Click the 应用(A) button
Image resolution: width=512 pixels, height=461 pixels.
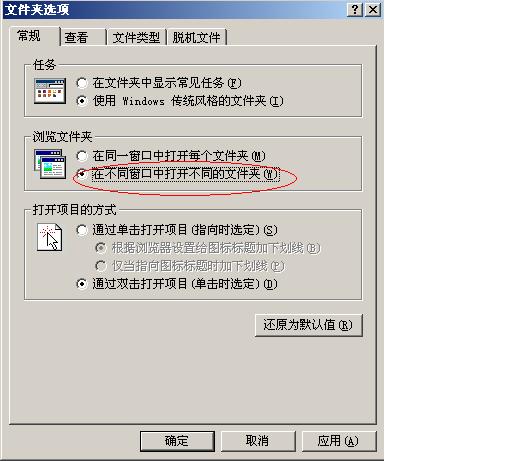coord(339,441)
